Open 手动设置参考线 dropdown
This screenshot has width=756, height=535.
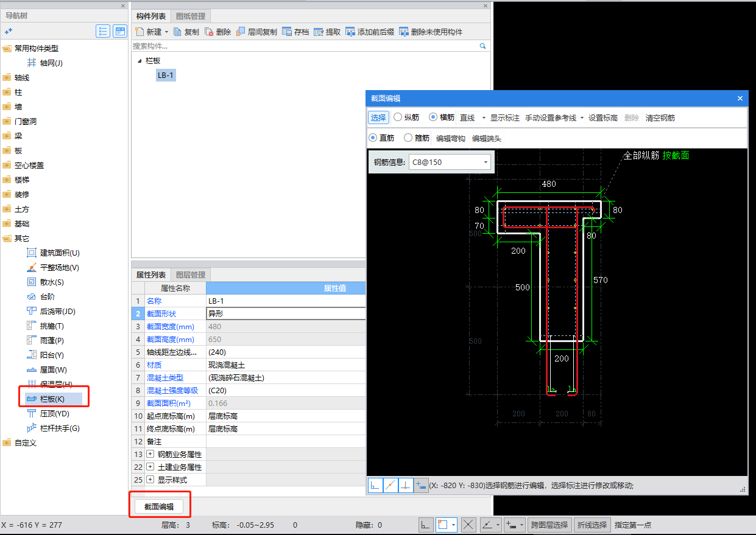click(582, 117)
